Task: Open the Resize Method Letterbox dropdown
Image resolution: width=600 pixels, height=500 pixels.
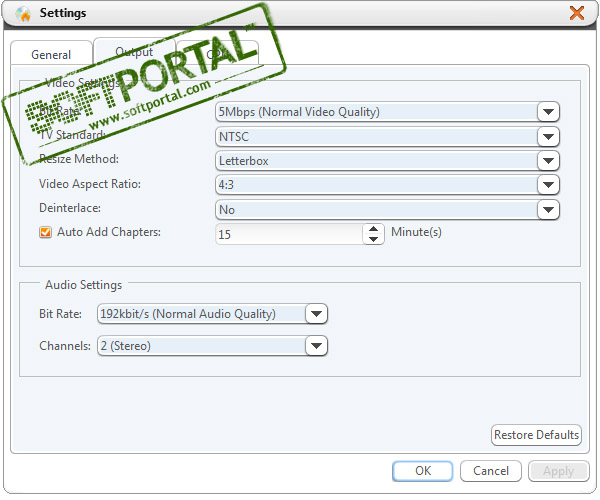Action: point(548,161)
